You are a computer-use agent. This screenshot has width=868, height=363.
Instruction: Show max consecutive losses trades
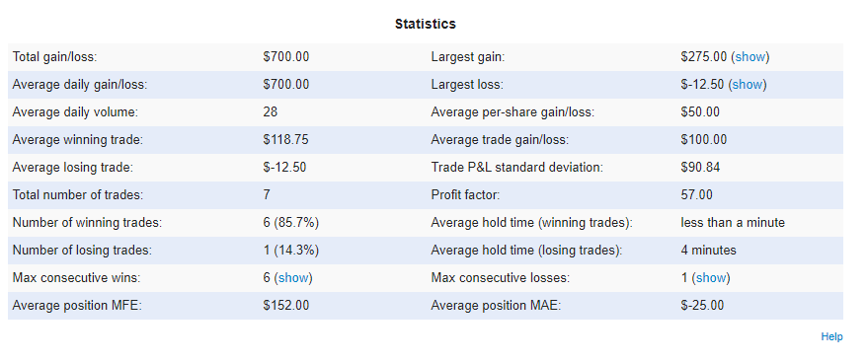711,278
